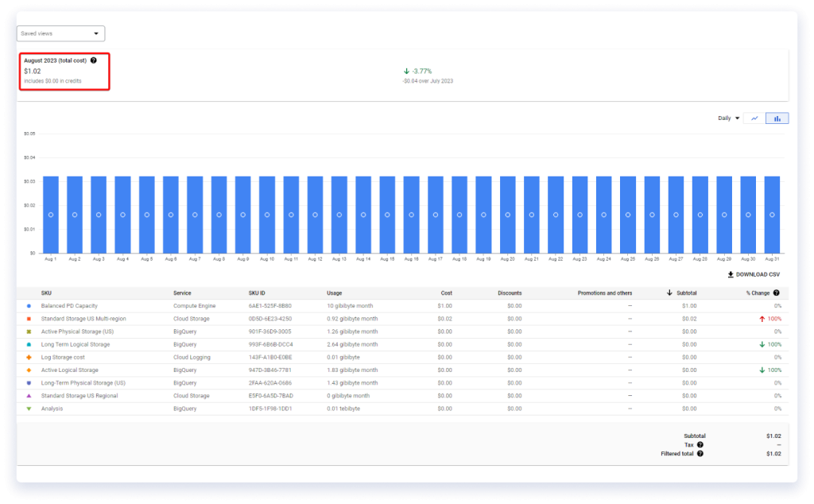This screenshot has height=504, width=814.
Task: Select the bar chart view icon
Action: [x=777, y=118]
